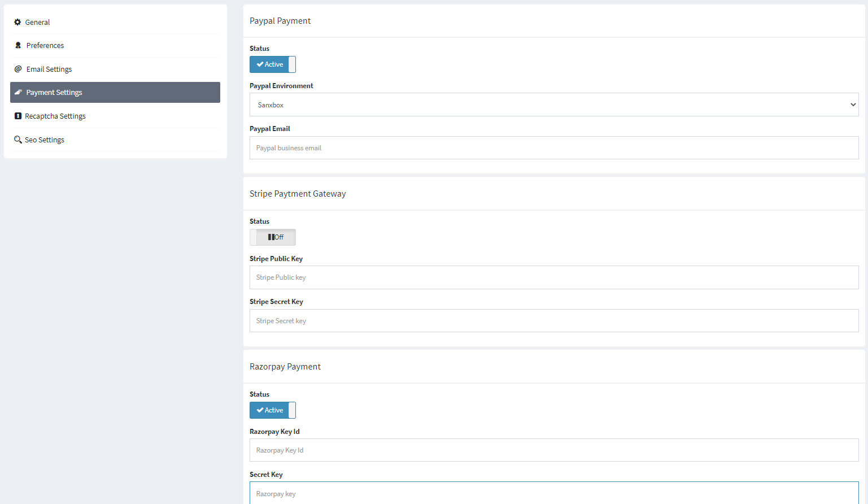Click the @ icon for Email Settings
The image size is (868, 504).
pos(18,69)
